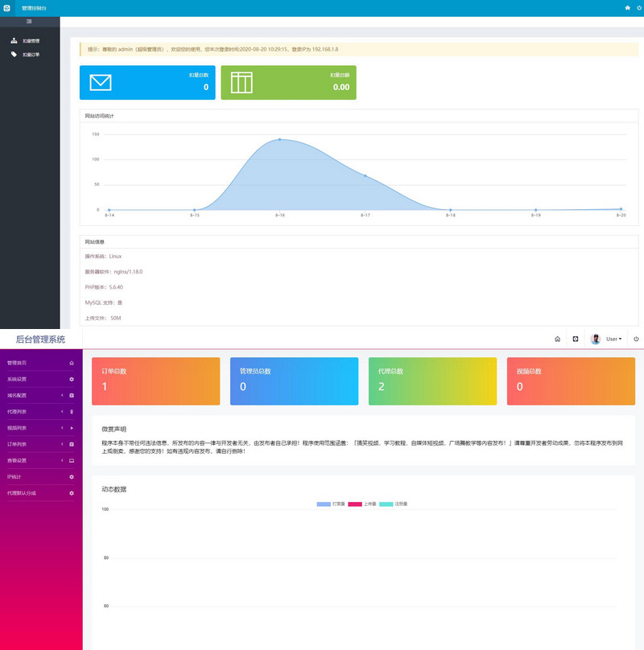644x650 pixels.
Task: Click the home icon in the white header
Action: pyautogui.click(x=557, y=339)
